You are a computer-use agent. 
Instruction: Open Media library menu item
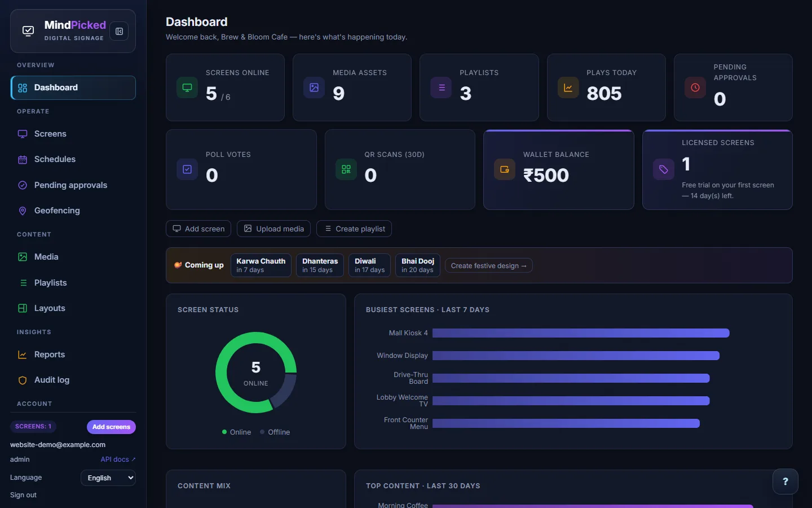point(73,257)
